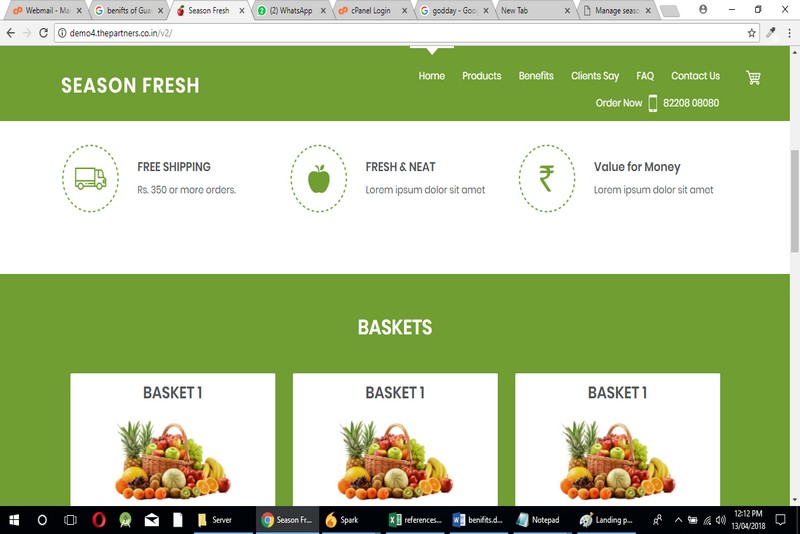Switch to the WhatsApp browser tab
Image resolution: width=800 pixels, height=534 pixels.
tap(291, 10)
